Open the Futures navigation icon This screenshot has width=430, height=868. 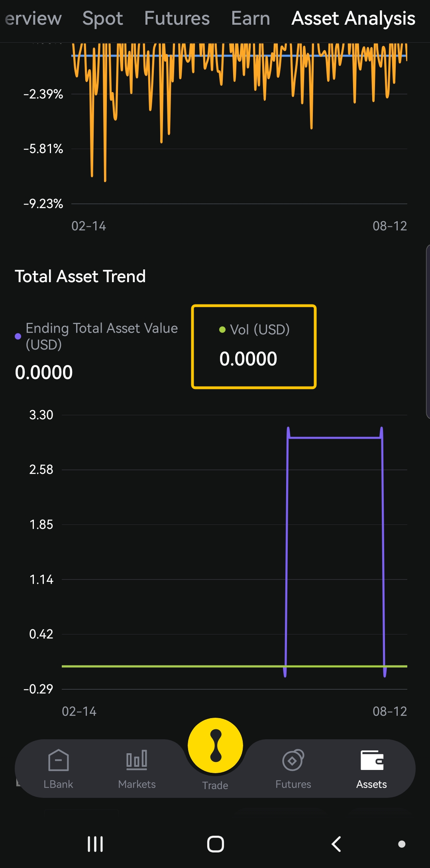point(293,760)
